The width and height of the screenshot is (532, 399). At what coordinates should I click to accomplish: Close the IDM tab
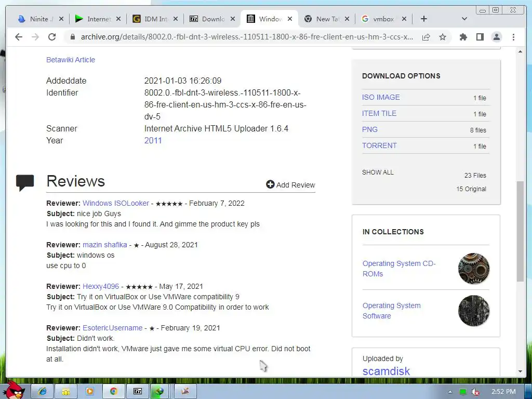(176, 19)
